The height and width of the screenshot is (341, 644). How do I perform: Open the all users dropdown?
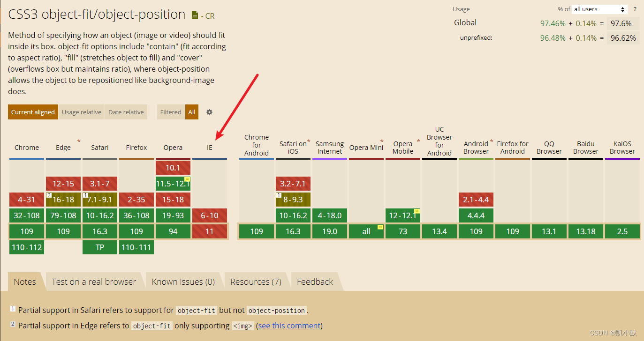[599, 9]
